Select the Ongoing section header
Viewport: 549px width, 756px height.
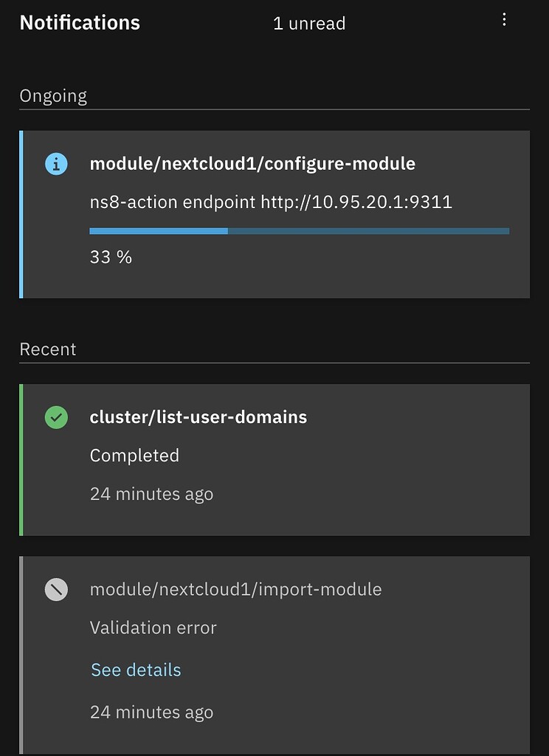(x=53, y=95)
